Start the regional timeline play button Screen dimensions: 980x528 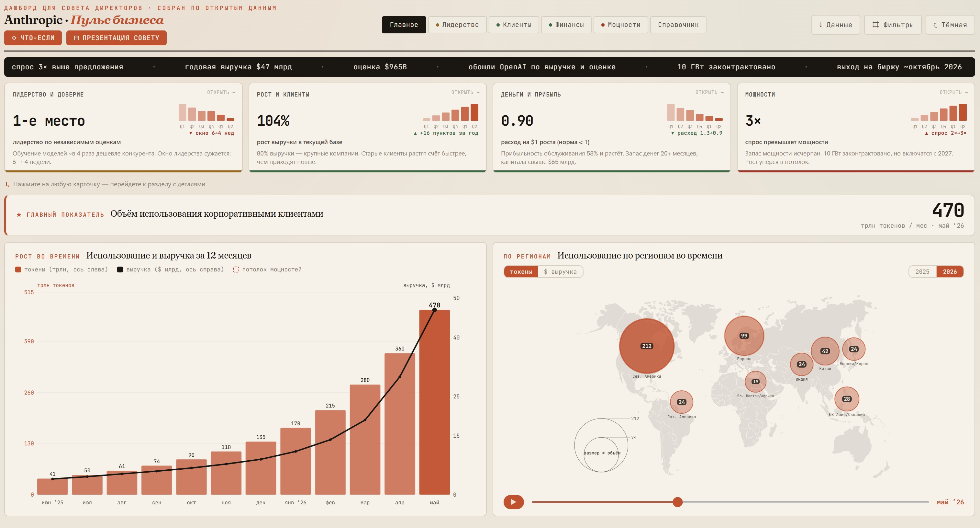tap(513, 502)
